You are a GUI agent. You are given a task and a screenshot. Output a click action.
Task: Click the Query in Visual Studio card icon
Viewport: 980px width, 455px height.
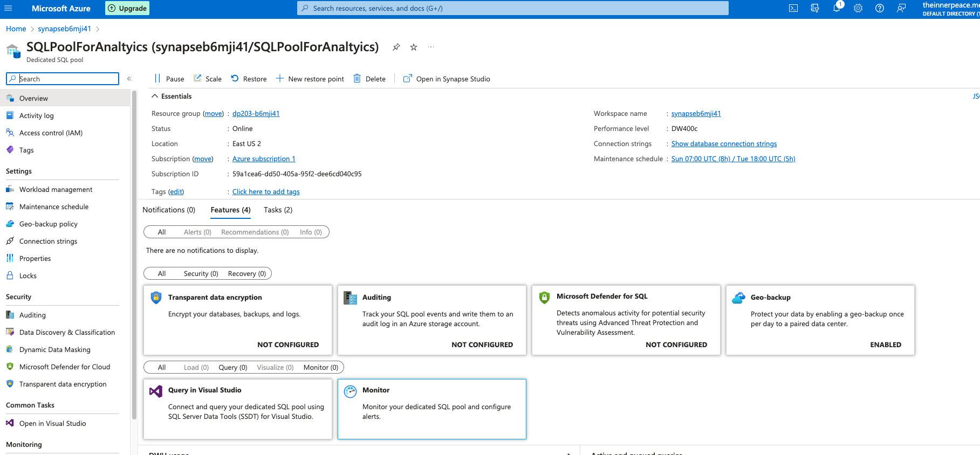(x=156, y=391)
